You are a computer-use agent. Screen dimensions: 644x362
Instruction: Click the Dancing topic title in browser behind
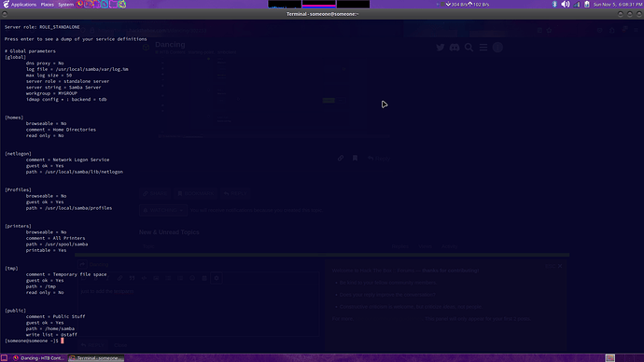pos(170,45)
